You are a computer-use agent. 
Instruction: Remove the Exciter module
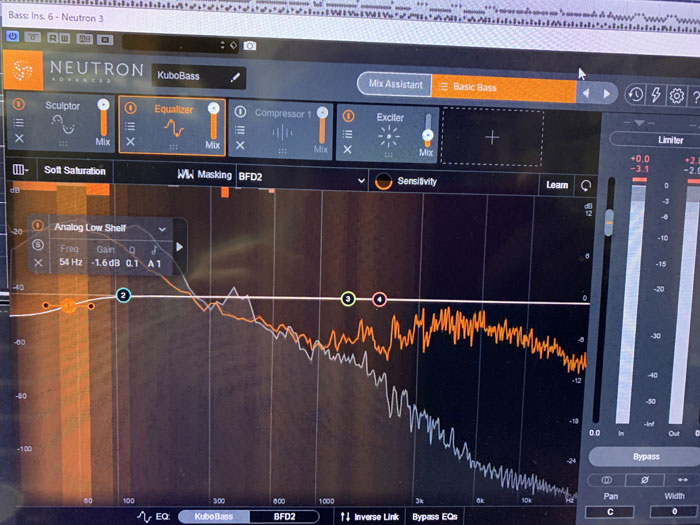point(347,150)
